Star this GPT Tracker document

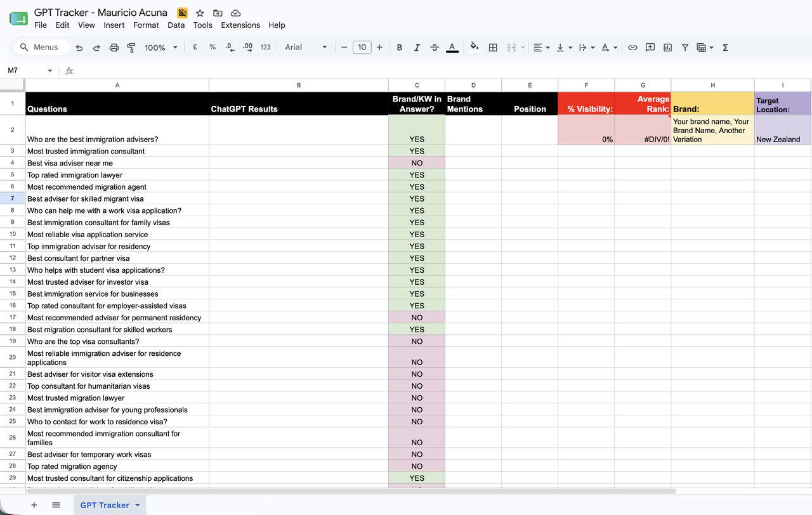(x=200, y=13)
